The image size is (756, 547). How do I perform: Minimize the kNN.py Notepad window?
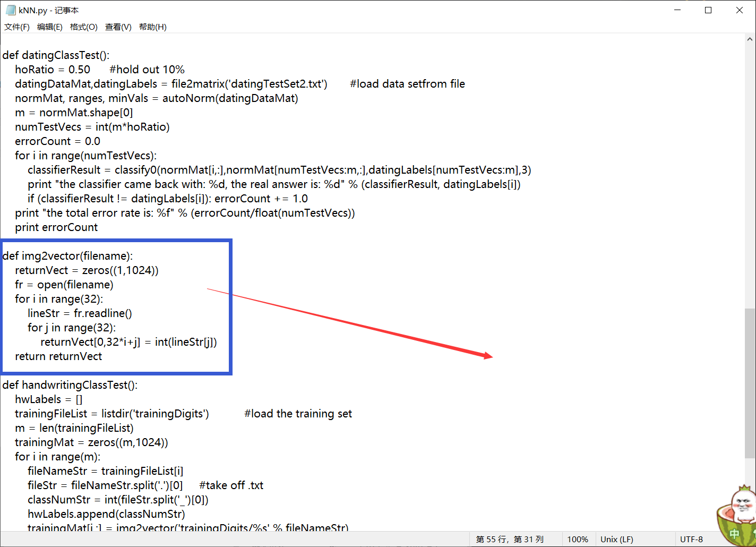point(677,10)
